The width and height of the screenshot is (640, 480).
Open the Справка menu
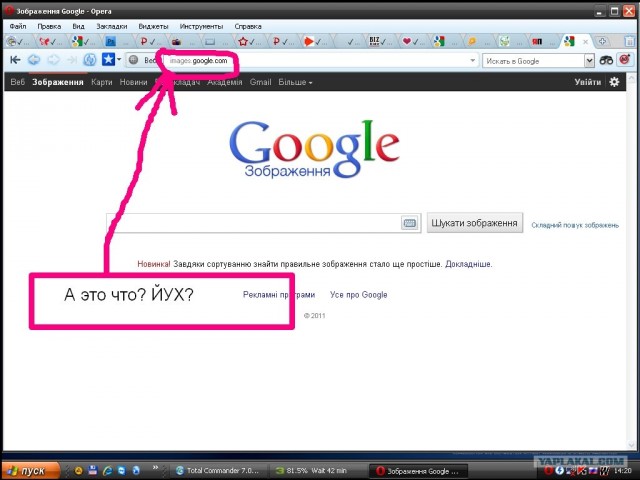[x=248, y=27]
